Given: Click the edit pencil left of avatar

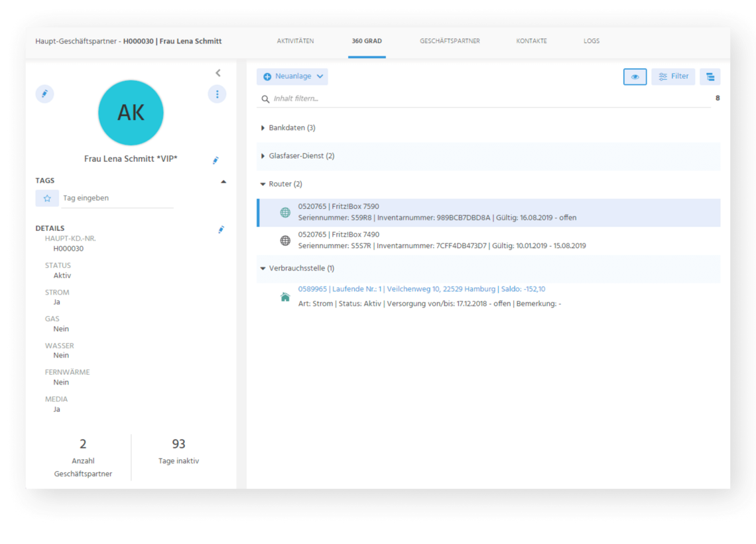Looking at the screenshot, I should pos(44,94).
